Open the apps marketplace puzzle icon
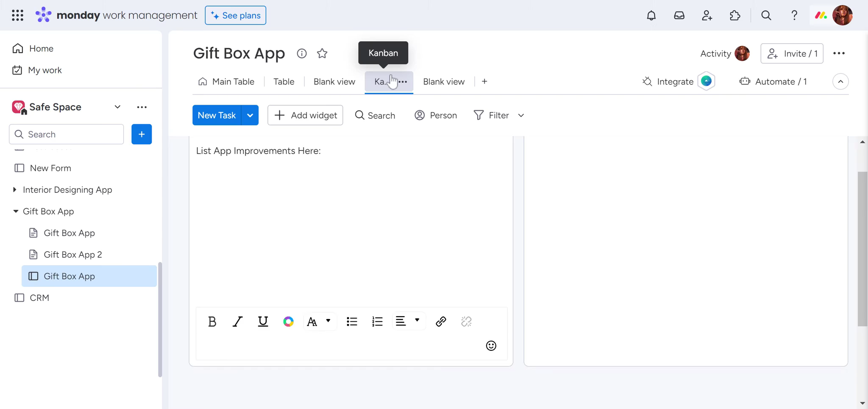Viewport: 868px width, 409px height. tap(735, 15)
